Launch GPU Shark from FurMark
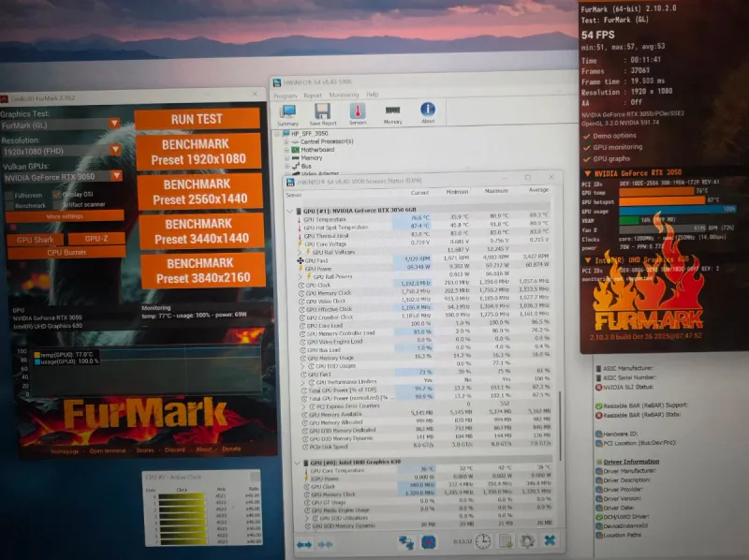Viewport: 749px width, 560px height. (35, 240)
